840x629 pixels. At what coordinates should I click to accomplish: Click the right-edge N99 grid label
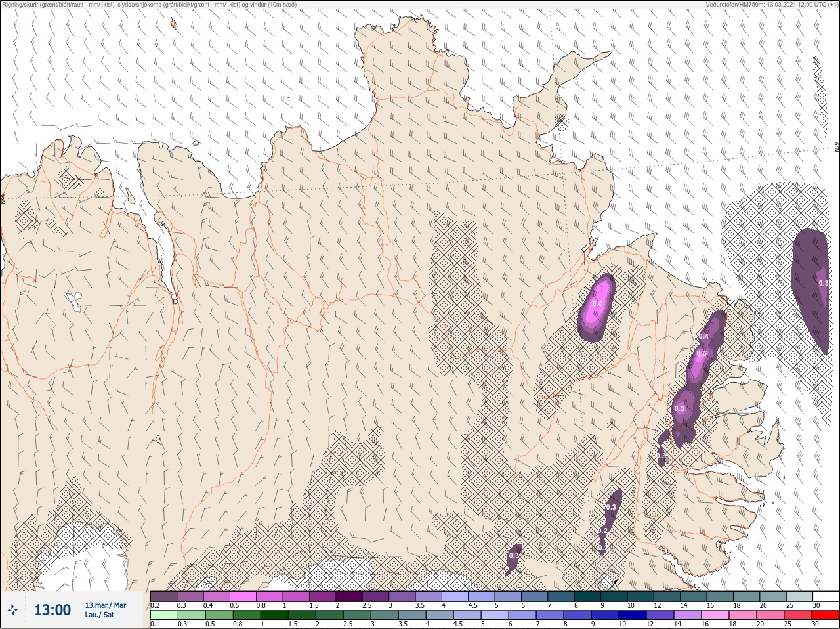click(x=837, y=148)
